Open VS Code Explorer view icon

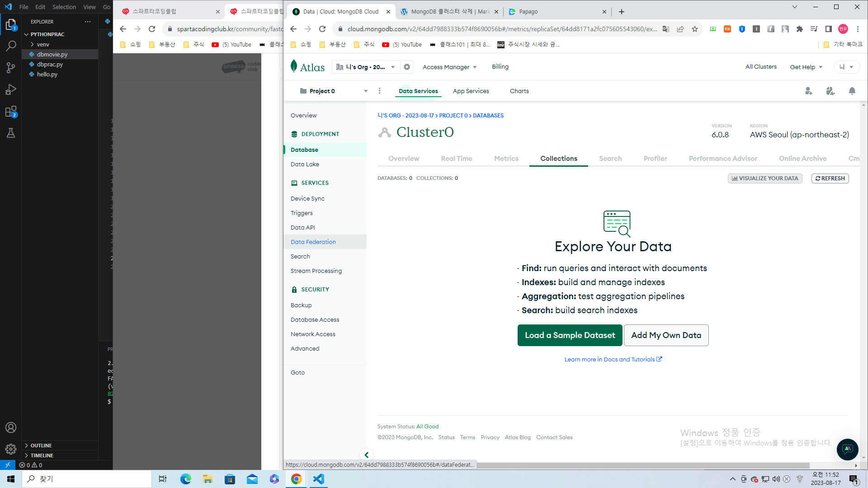point(11,24)
